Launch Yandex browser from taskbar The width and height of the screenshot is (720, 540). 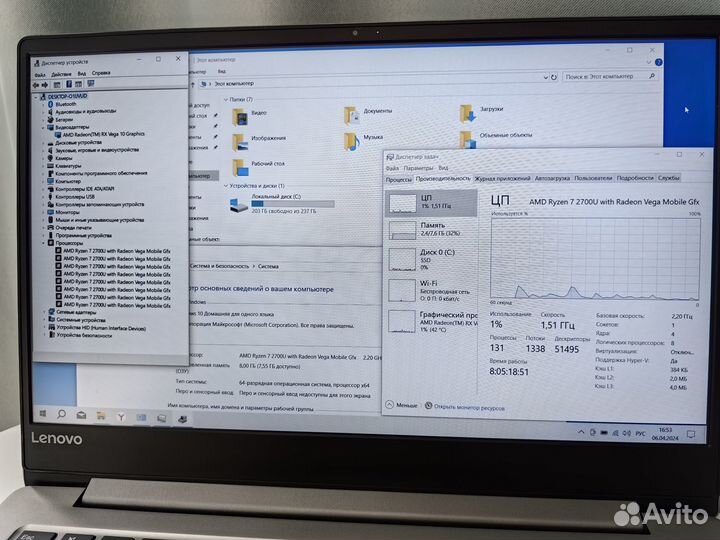click(x=121, y=417)
